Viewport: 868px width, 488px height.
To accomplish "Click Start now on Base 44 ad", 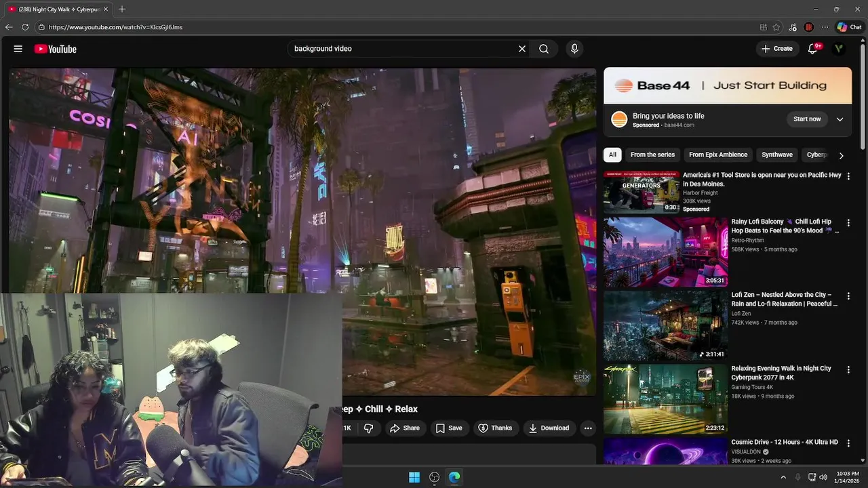I will [x=807, y=119].
